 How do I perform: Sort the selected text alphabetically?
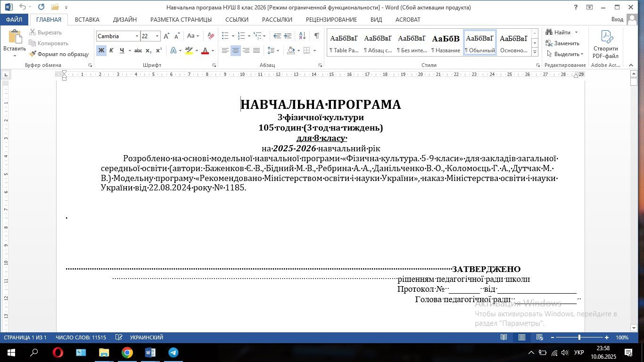302,36
